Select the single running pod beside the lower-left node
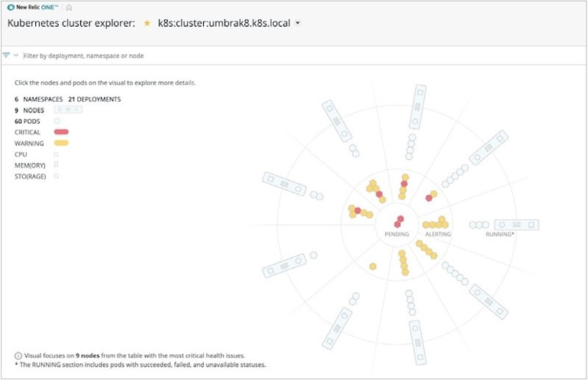 coord(314,255)
